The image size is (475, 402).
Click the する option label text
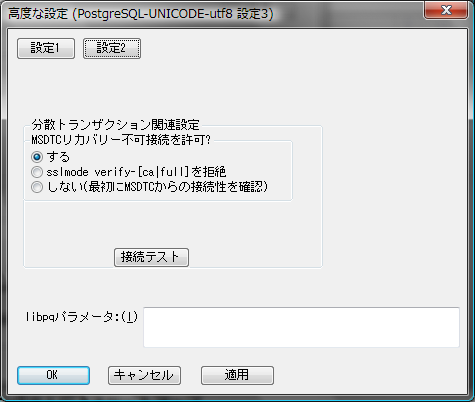point(58,157)
